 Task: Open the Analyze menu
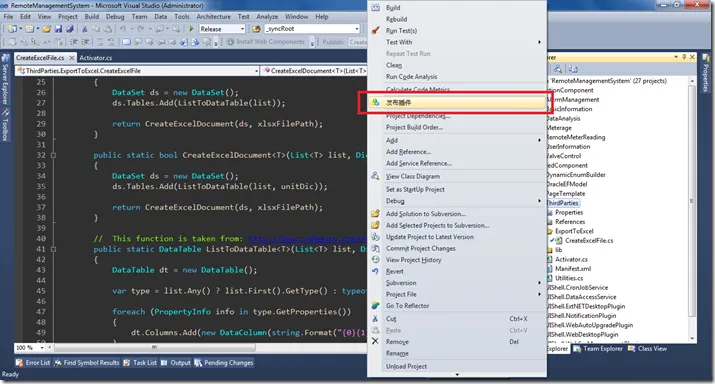click(x=267, y=16)
